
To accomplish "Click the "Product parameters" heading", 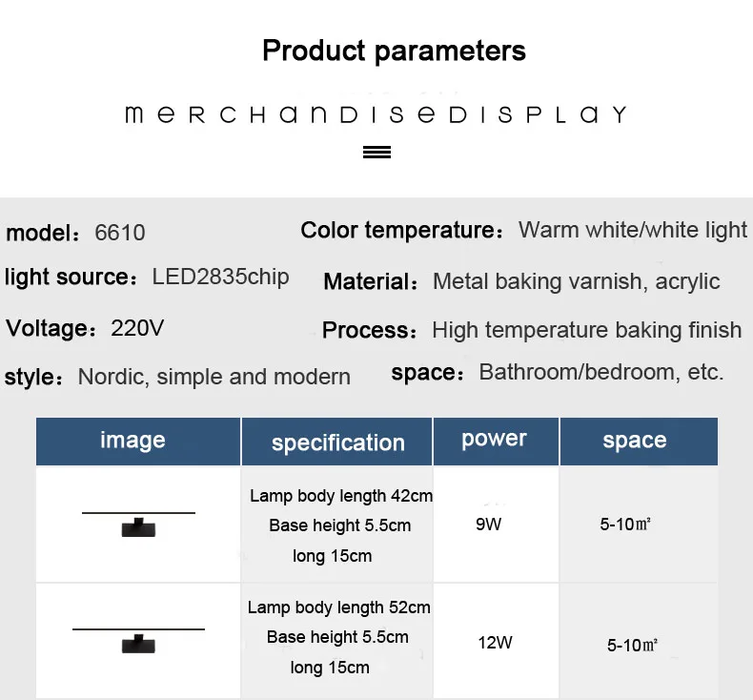I will (394, 51).
